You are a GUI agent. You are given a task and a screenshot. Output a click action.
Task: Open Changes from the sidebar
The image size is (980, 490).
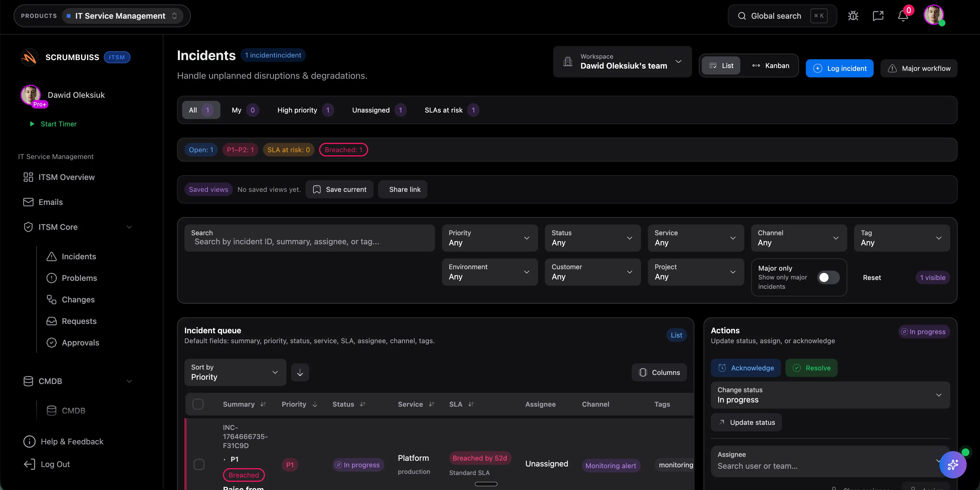point(78,300)
